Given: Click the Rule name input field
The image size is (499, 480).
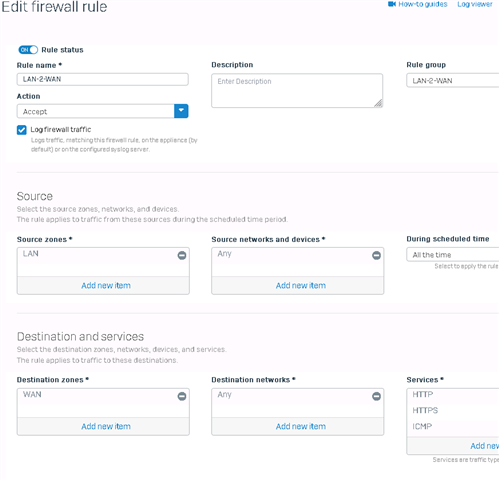Looking at the screenshot, I should [103, 79].
